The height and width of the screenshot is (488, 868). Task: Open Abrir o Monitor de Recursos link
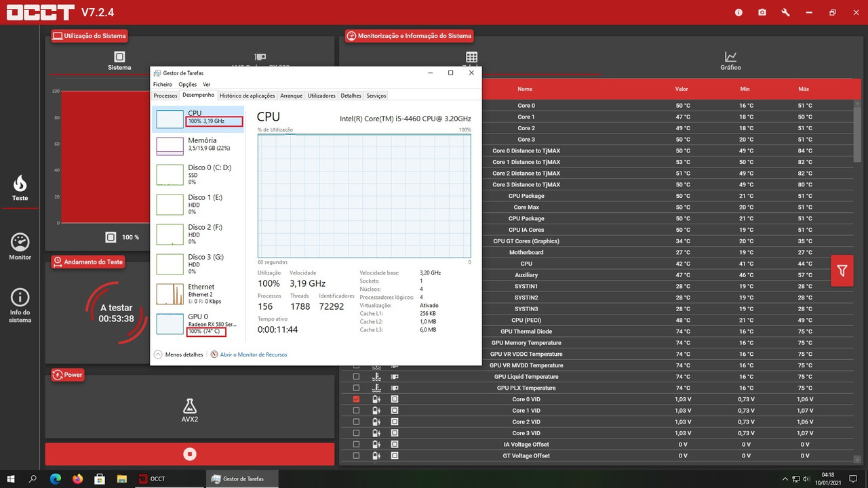[249, 354]
